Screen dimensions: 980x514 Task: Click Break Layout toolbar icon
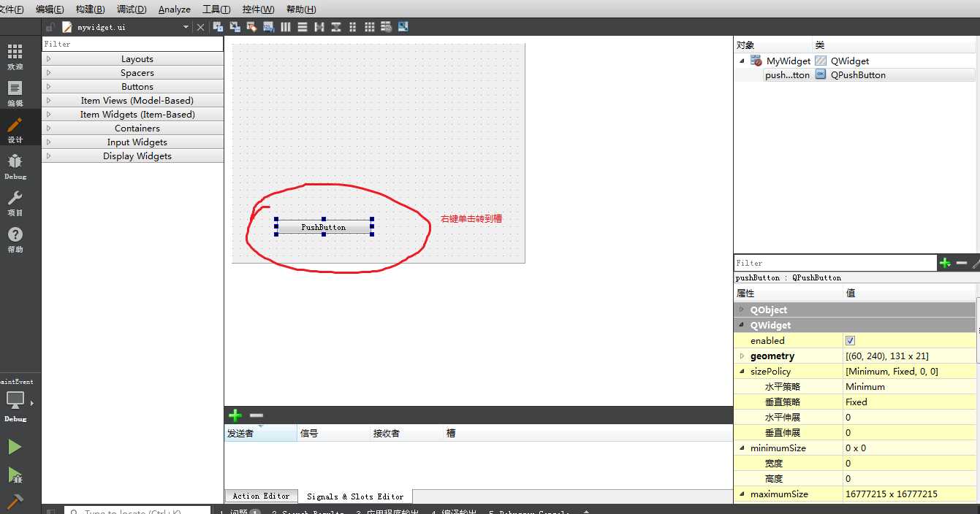coord(386,27)
